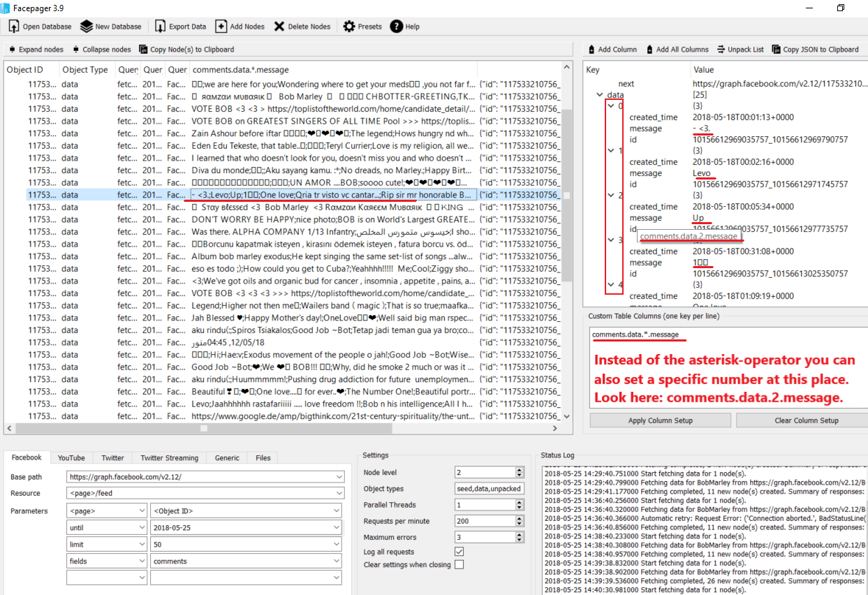Click the Add All Columns icon
This screenshot has width=868, height=595.
click(x=649, y=50)
